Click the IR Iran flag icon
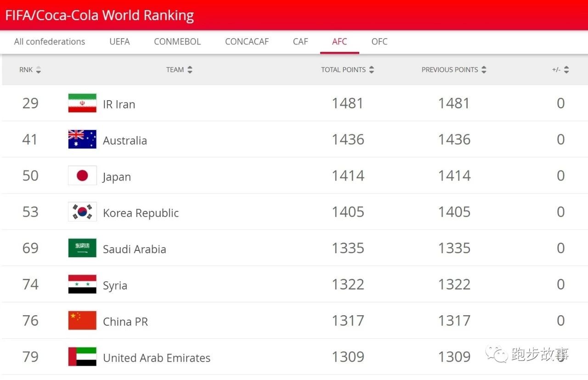This screenshot has height=380, width=588. click(x=82, y=103)
